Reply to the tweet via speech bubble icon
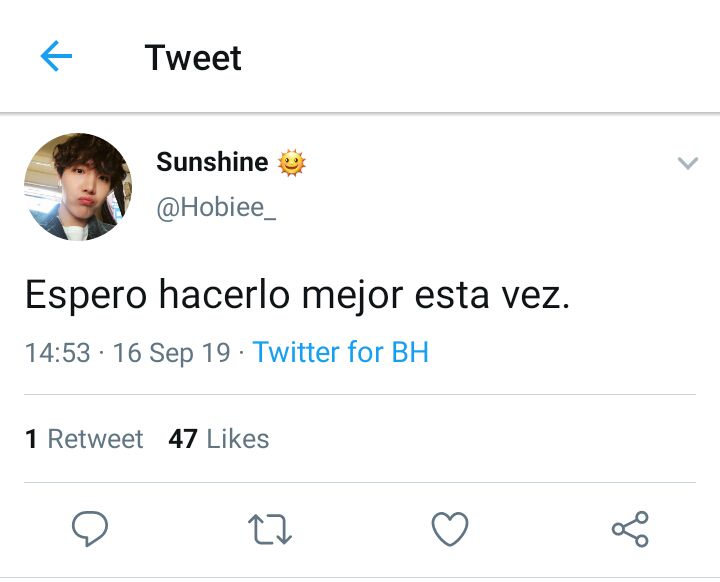The image size is (720, 582). coord(90,528)
